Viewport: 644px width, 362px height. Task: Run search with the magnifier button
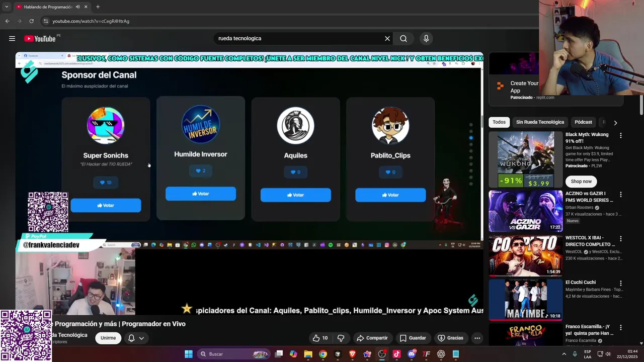404,38
